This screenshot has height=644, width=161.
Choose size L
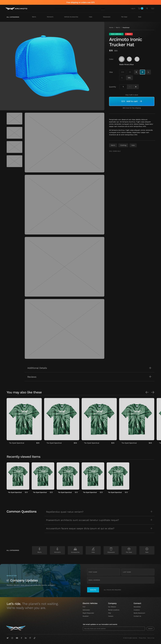pos(148,72)
